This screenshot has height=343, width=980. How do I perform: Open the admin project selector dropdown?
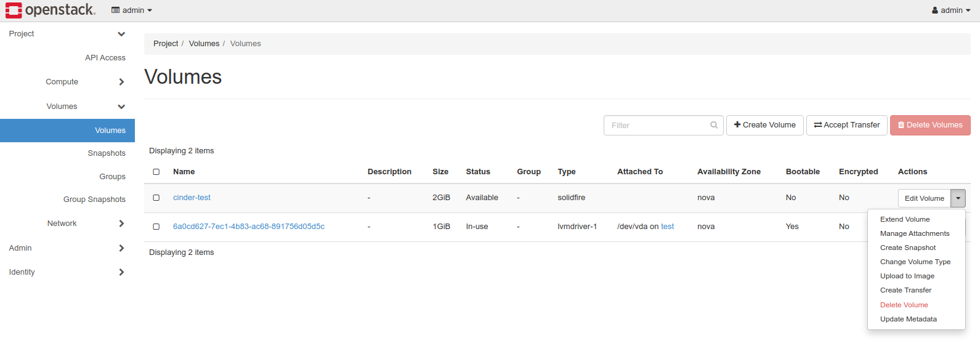point(132,10)
